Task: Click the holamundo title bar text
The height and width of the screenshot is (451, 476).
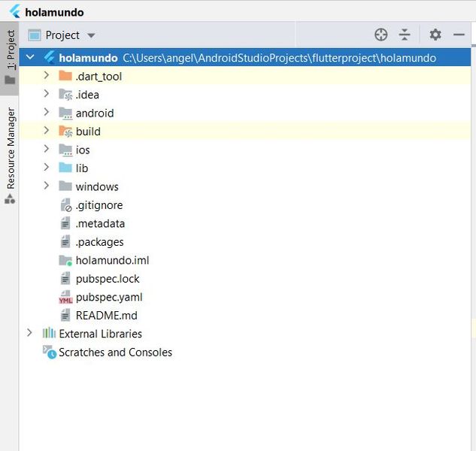Action: pyautogui.click(x=54, y=13)
